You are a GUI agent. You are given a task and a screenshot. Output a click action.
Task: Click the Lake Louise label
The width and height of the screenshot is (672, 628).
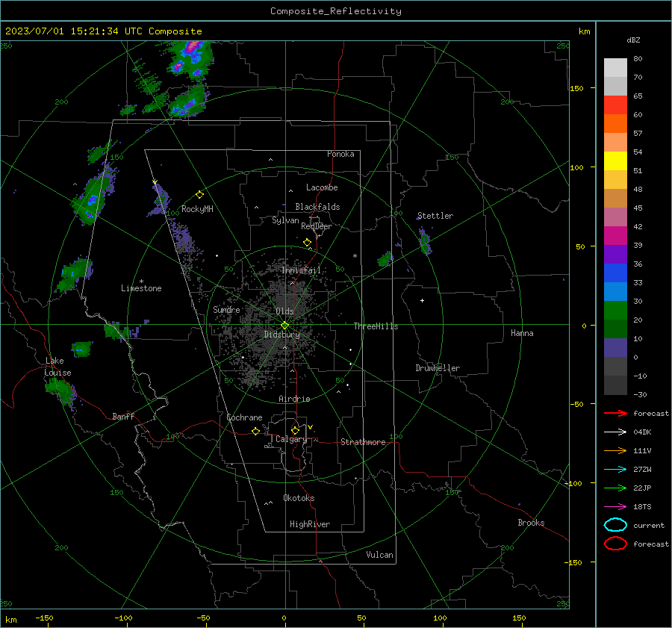[57, 367]
